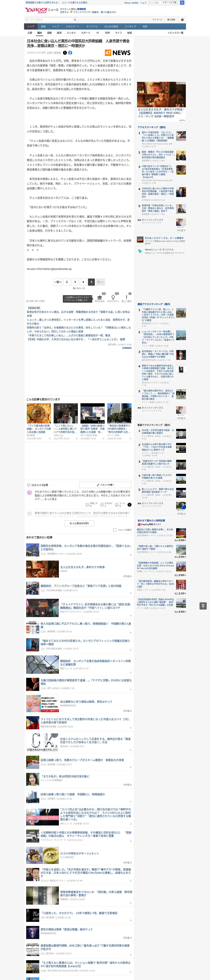Click the keyword search magnifier icon
Image resolution: width=210 pixels, height=980 pixels.
pyautogui.click(x=75, y=20)
